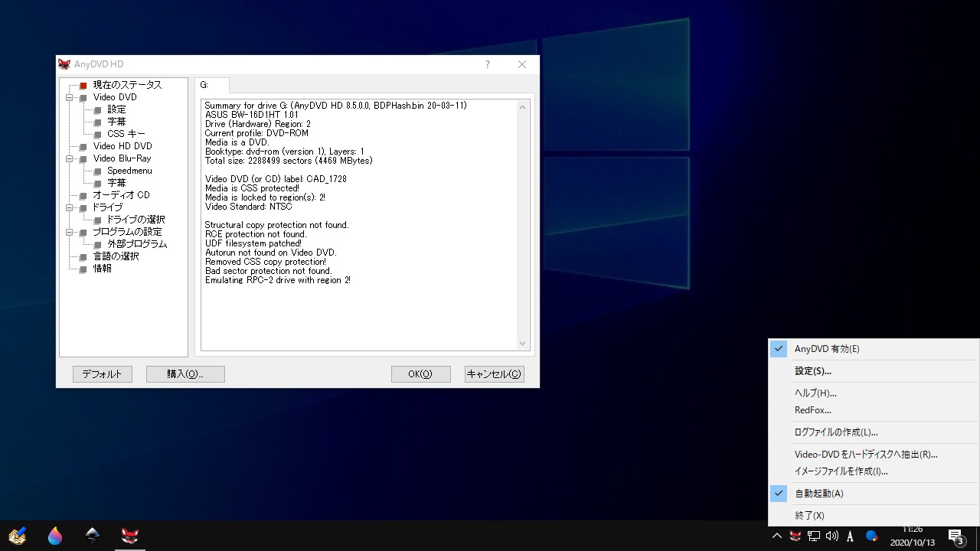The width and height of the screenshot is (980, 551).
Task: Click the 'Media is CSS protected!' line
Action: tap(252, 188)
